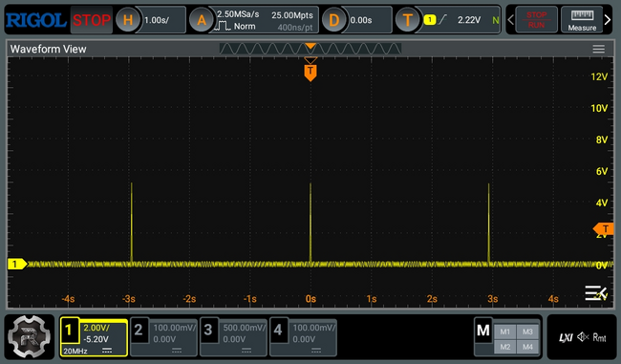Toggle channel 3 on or off
The image size is (621, 364).
pyautogui.click(x=208, y=330)
